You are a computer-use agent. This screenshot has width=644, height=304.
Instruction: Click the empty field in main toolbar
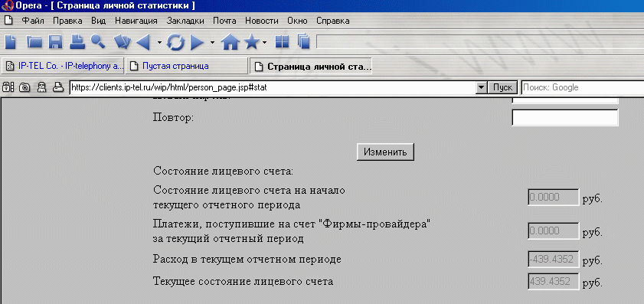coord(479,42)
